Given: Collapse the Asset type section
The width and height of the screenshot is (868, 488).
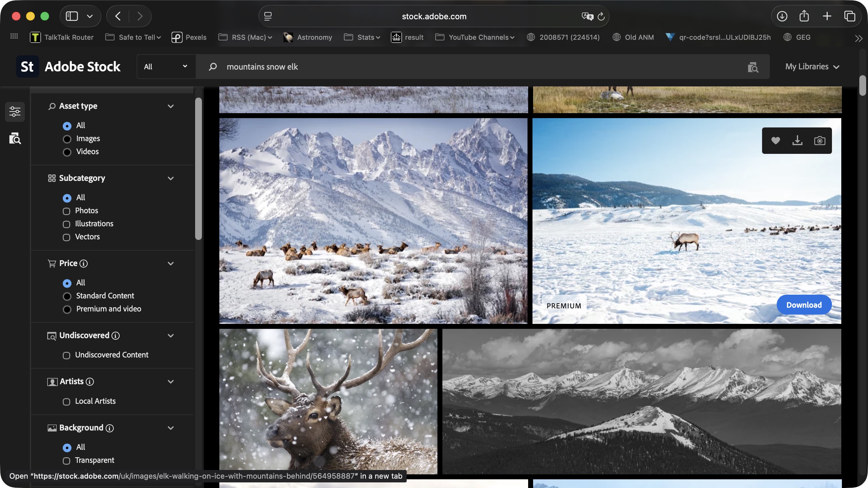Looking at the screenshot, I should [171, 106].
